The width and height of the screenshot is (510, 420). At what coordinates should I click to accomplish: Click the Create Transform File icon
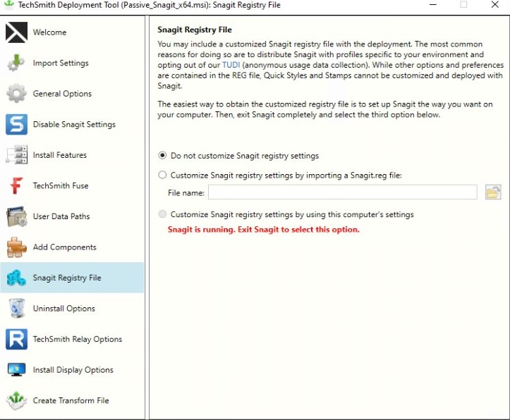pos(16,400)
